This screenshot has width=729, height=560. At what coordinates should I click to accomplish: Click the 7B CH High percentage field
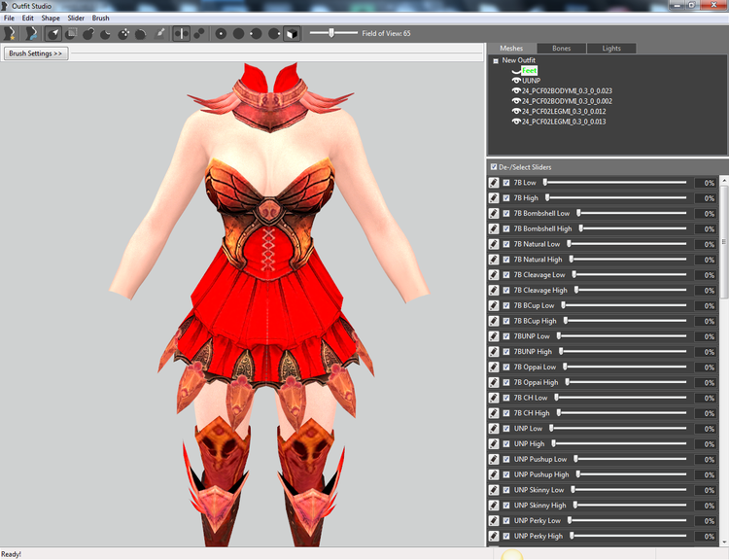[x=705, y=413]
